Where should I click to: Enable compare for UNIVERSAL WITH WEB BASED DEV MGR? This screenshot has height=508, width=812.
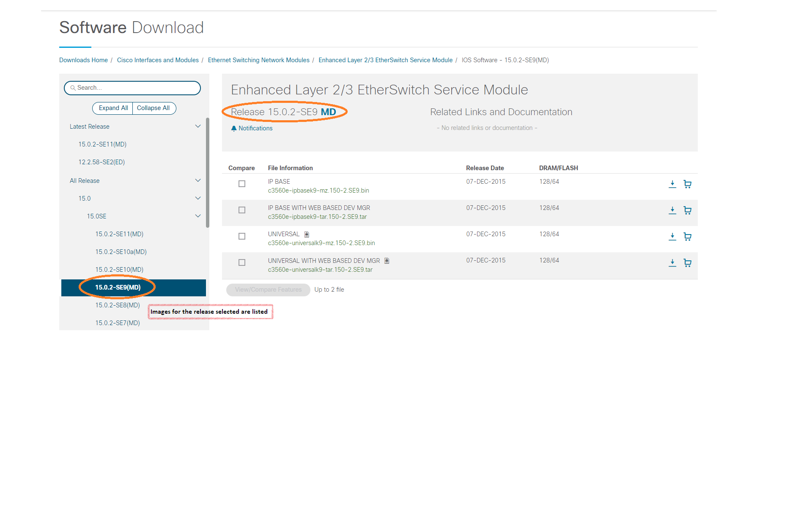[x=242, y=262]
